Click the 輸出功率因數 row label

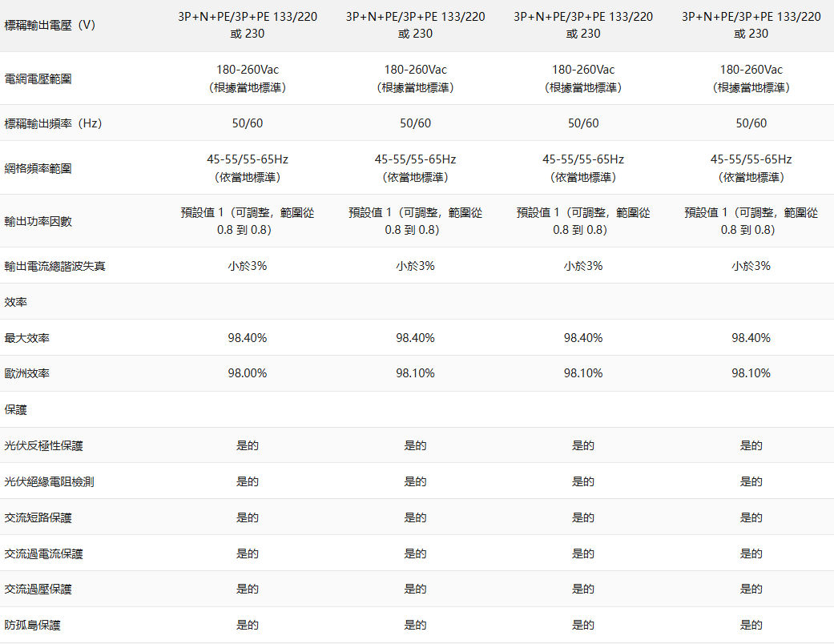coord(38,221)
